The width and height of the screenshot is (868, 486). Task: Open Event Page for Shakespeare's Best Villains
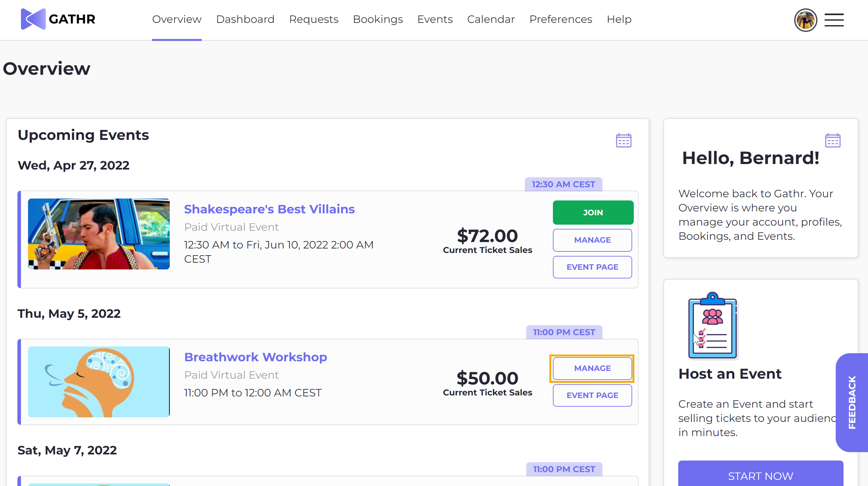[x=592, y=267]
